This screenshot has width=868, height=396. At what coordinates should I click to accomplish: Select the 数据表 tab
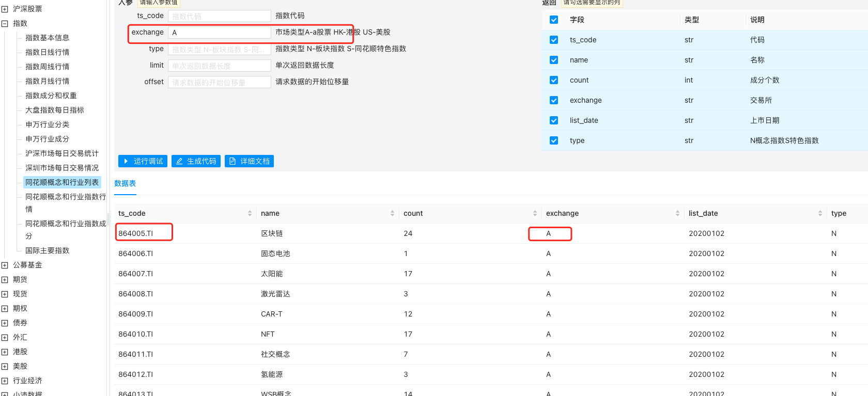(x=125, y=183)
